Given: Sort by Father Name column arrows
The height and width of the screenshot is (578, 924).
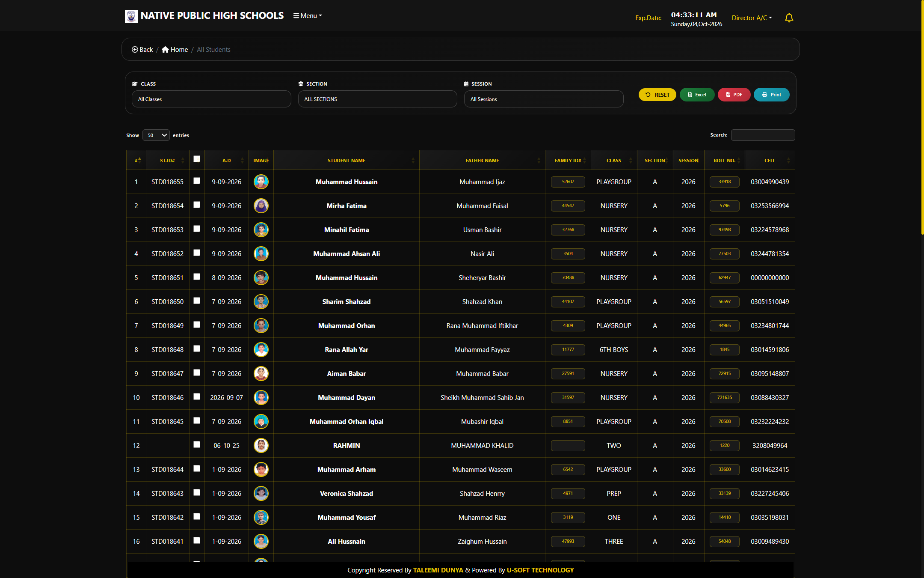Looking at the screenshot, I should pos(539,161).
